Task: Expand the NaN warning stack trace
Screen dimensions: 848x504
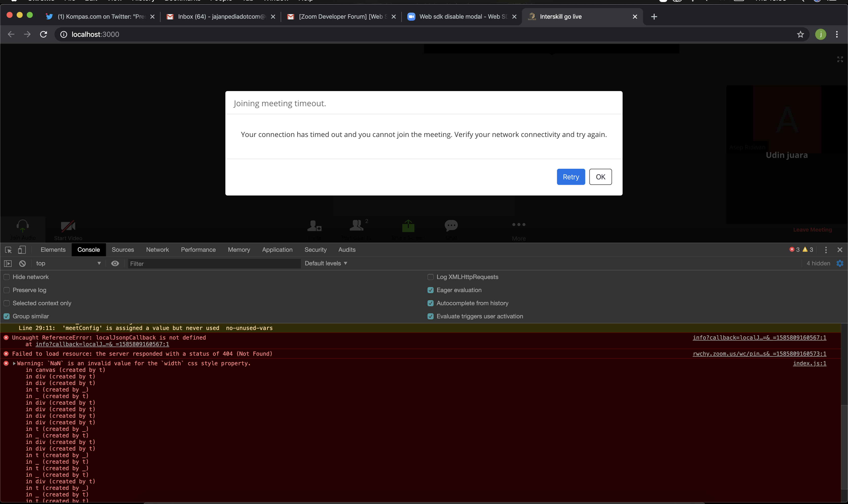Action: [x=14, y=363]
